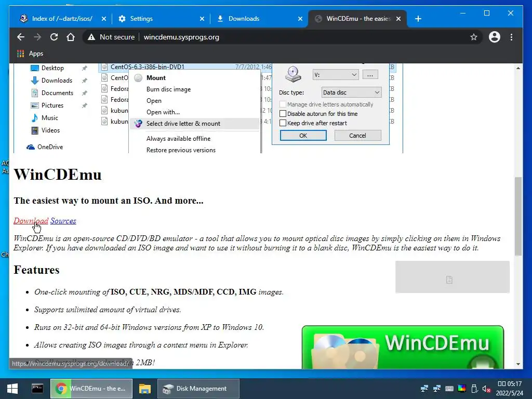
Task: Open Chrome's three-dot menu
Action: pyautogui.click(x=511, y=37)
